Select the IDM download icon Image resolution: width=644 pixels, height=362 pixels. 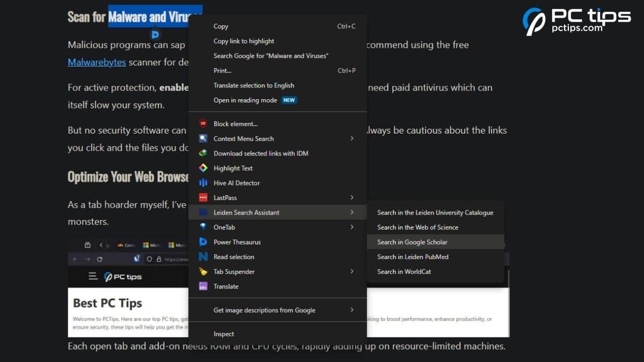[x=204, y=153]
